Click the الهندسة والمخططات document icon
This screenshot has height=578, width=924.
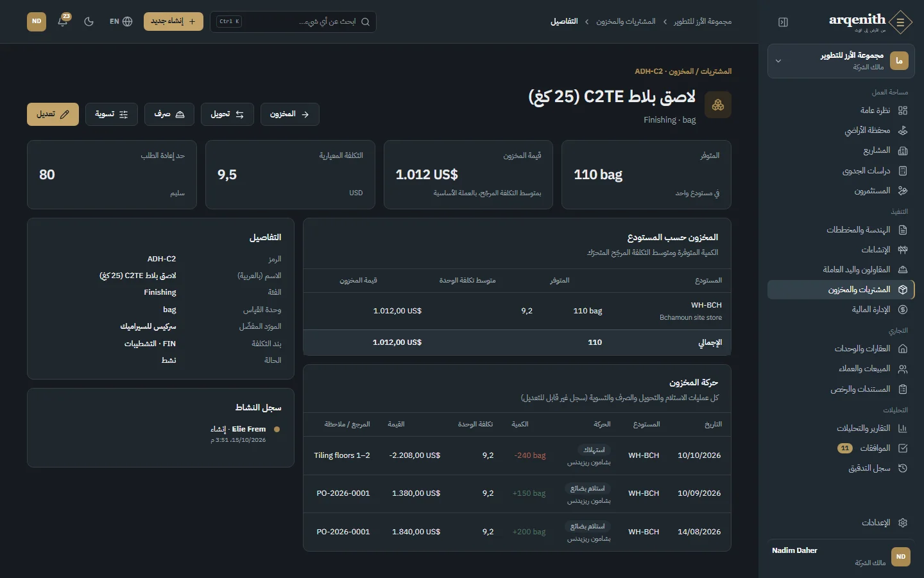(x=903, y=230)
